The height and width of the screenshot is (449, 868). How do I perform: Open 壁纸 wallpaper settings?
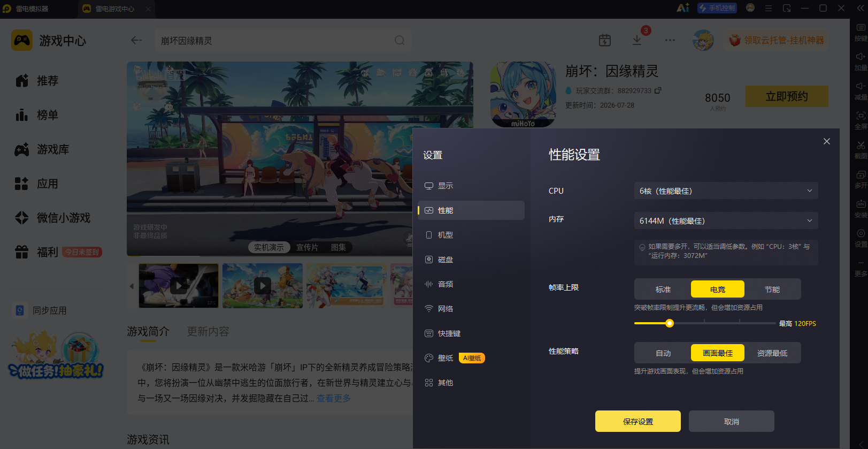tap(471, 358)
